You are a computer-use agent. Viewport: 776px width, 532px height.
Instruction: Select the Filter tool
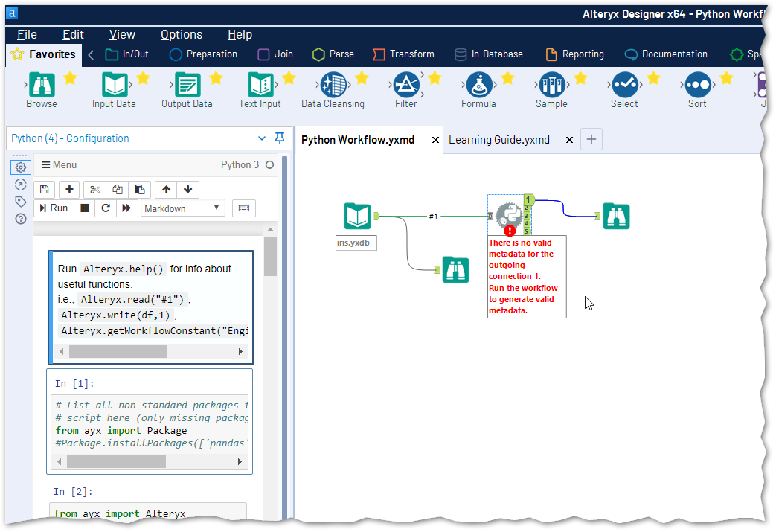[405, 86]
